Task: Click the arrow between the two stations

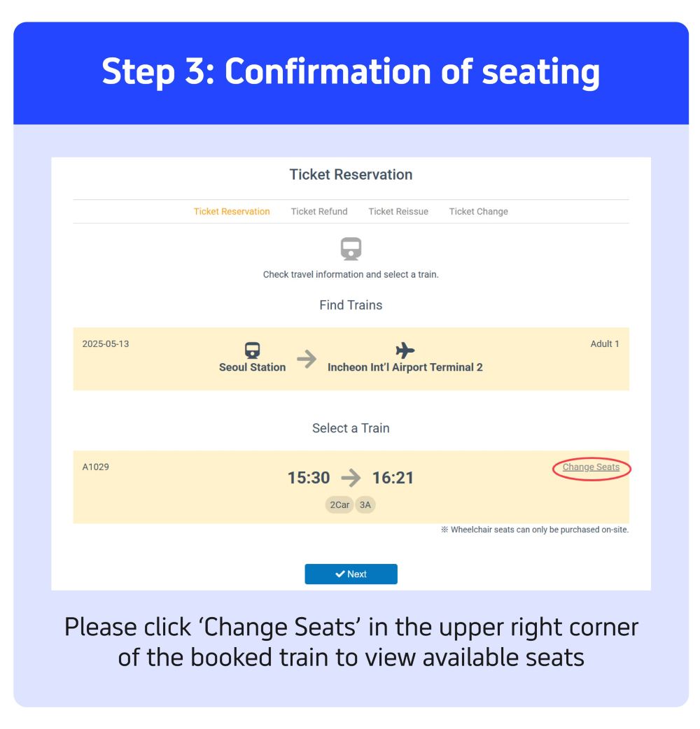Action: coord(306,358)
